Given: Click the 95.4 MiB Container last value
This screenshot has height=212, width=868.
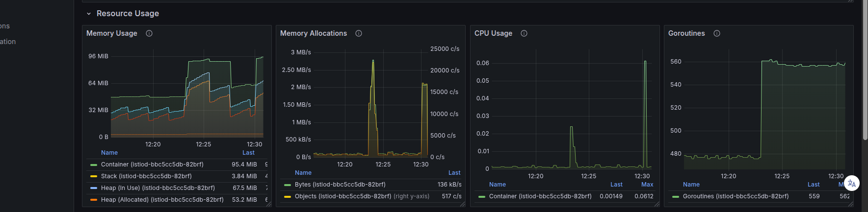Looking at the screenshot, I should coord(244,165).
